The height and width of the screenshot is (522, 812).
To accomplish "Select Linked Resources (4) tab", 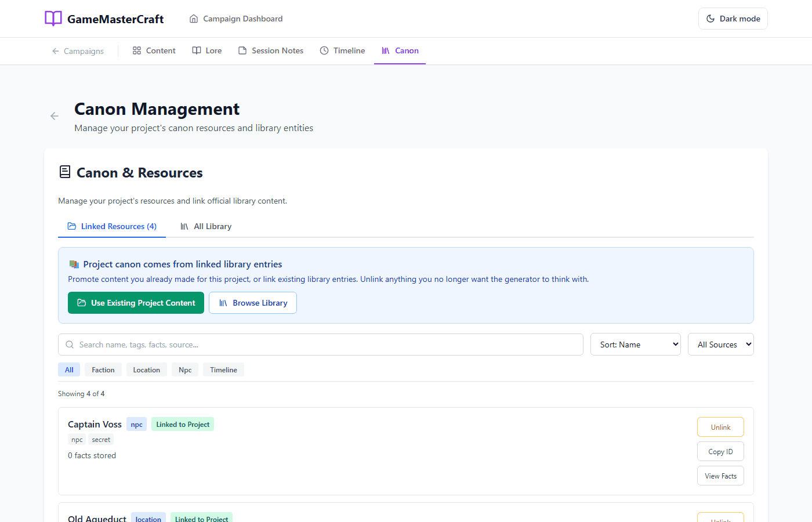I will [x=112, y=226].
